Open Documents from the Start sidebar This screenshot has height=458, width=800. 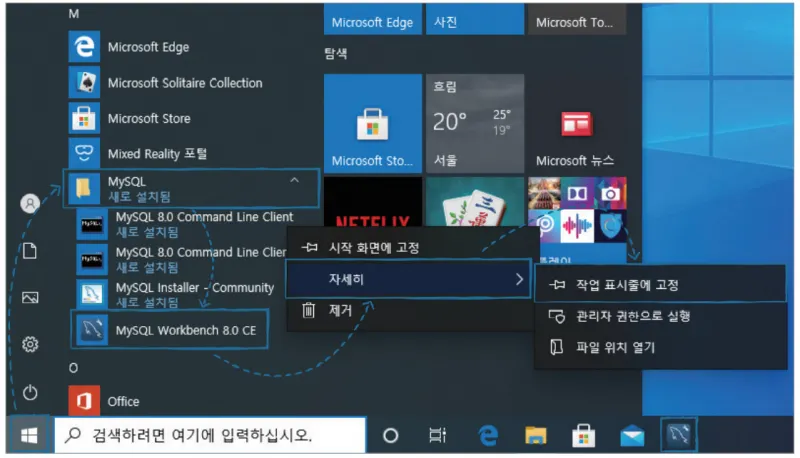30,251
